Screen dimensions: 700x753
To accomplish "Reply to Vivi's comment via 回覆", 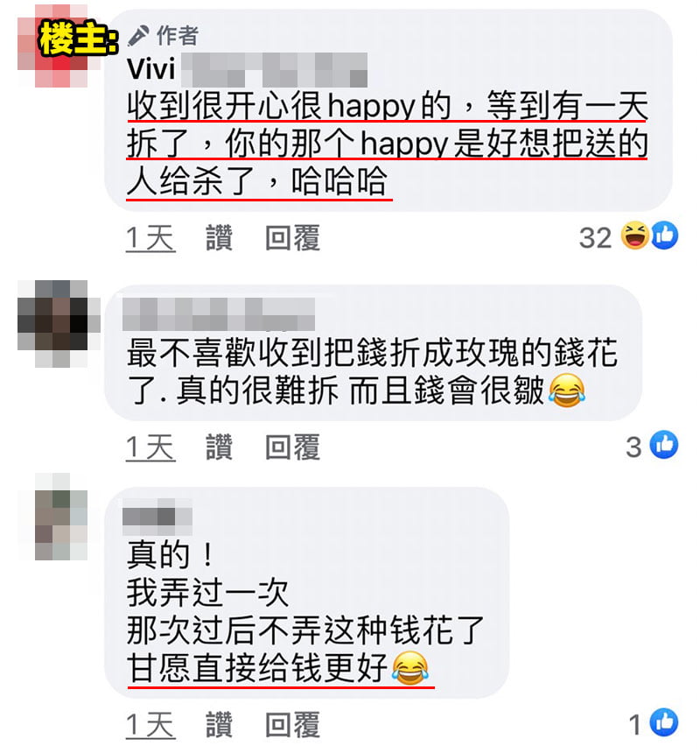I will coord(292,237).
